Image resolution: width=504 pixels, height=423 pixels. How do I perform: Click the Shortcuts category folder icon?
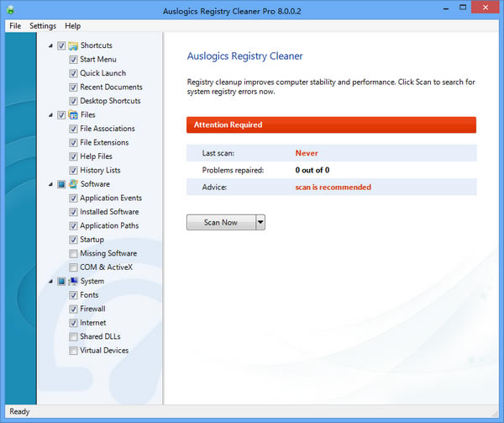pos(73,45)
